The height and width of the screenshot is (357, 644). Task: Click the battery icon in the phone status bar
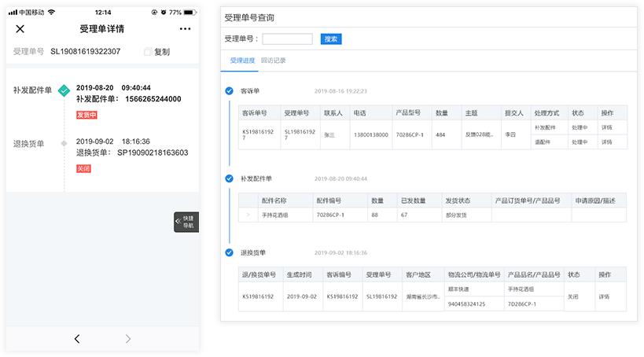(190, 13)
